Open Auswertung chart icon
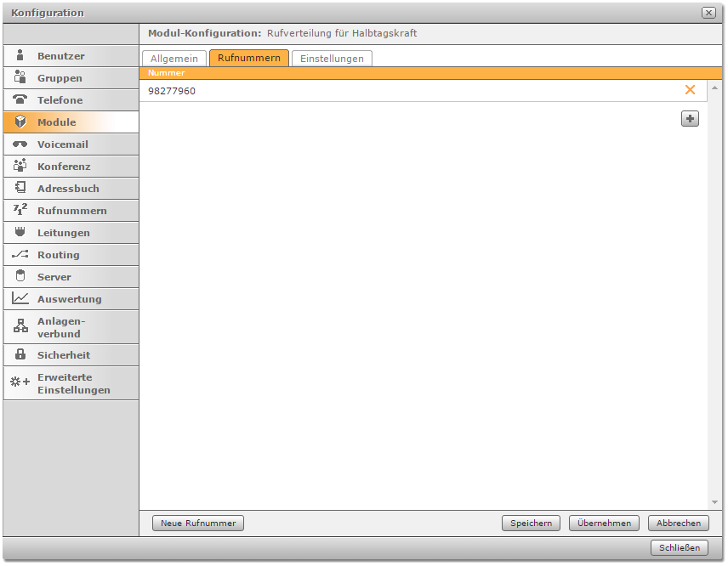This screenshot has width=728, height=566. (20, 299)
